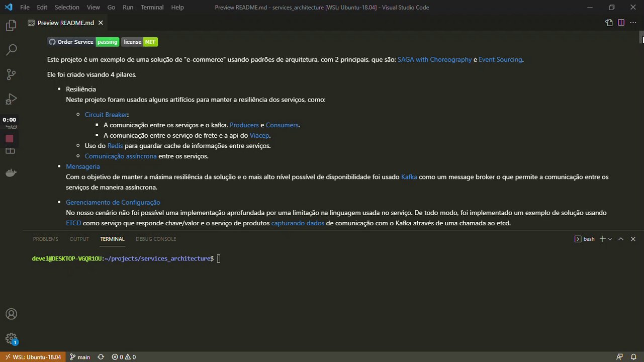Open the Terminal menu
The width and height of the screenshot is (644, 362).
tap(152, 7)
